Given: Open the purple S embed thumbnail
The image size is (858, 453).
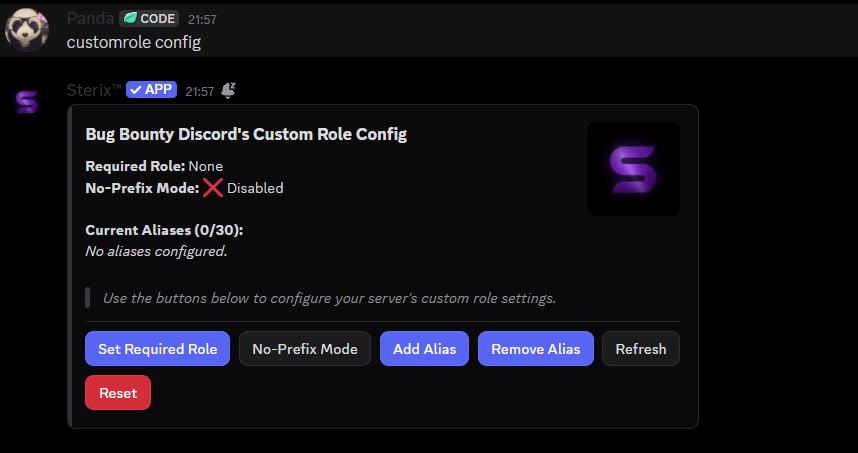Looking at the screenshot, I should 633,169.
